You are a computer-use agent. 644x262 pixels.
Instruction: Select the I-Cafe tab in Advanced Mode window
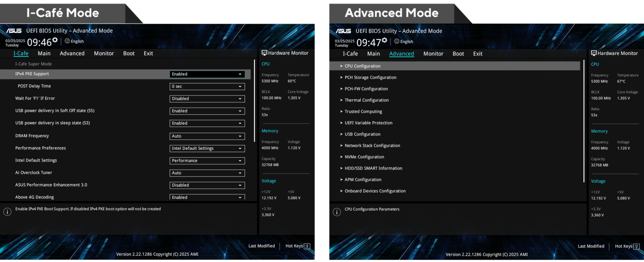point(350,54)
